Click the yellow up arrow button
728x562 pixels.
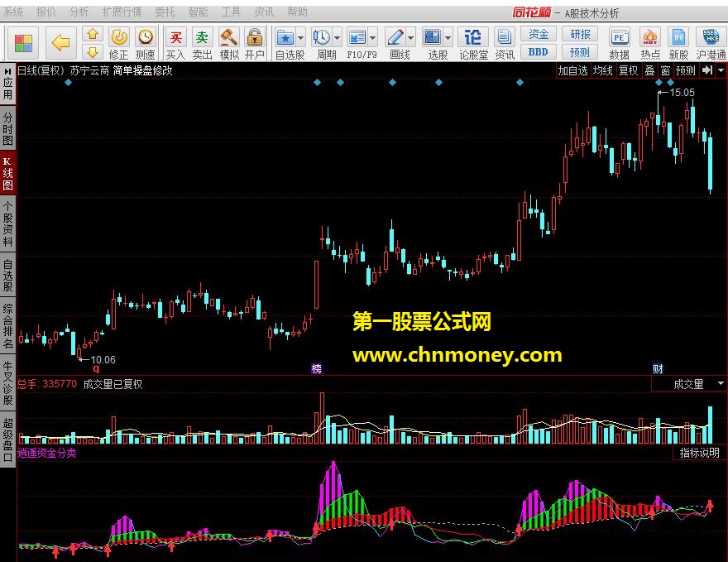point(93,34)
